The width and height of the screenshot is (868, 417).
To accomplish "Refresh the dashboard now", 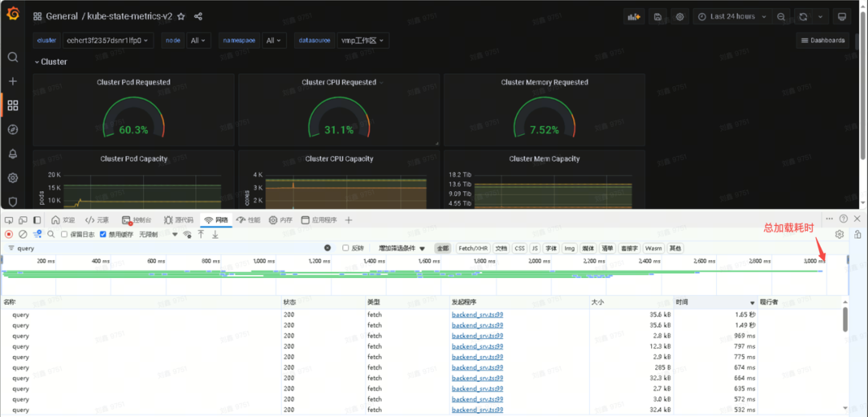I will 803,17.
